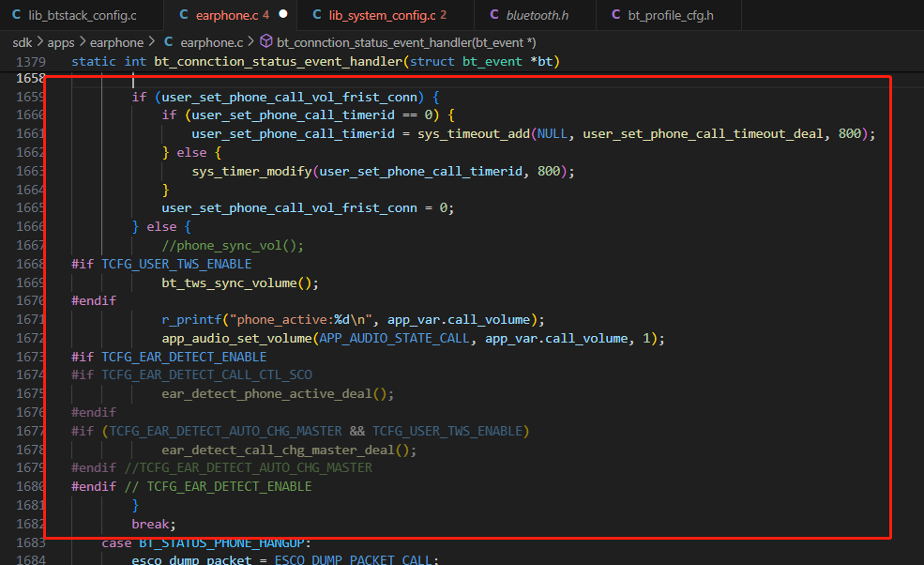This screenshot has height=565, width=924.
Task: Click the ear_detect_phone_active_deal call
Action: [x=267, y=394]
